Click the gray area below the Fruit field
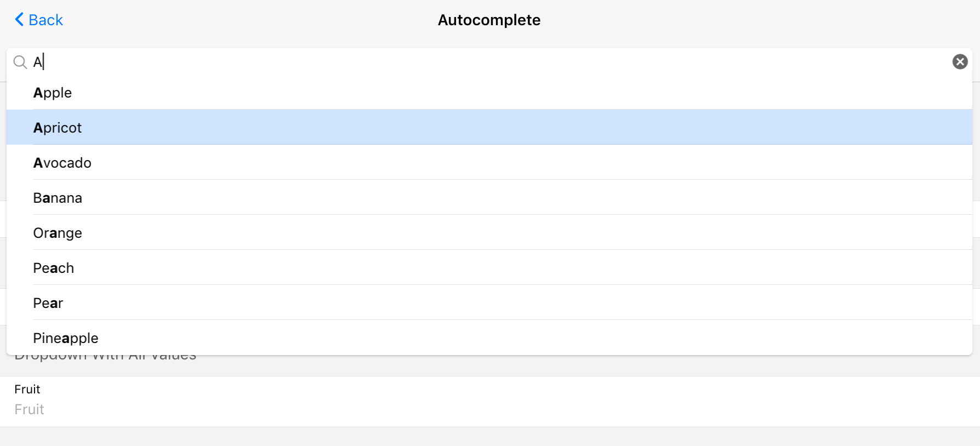Image resolution: width=980 pixels, height=446 pixels. click(490, 437)
